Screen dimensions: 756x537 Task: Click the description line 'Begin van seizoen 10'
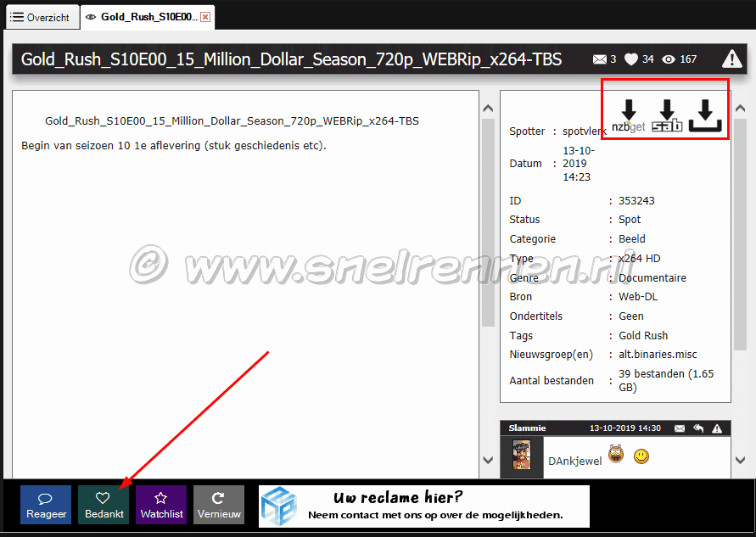coord(174,146)
